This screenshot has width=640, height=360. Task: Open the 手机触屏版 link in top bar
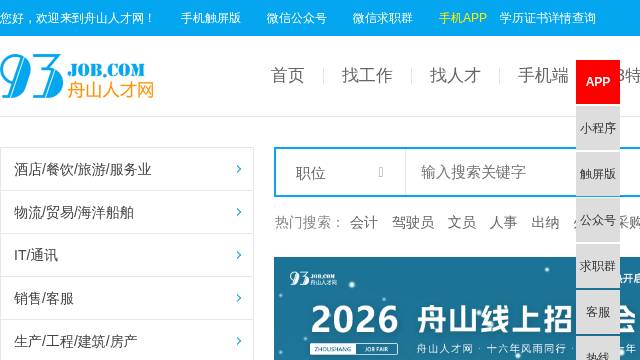(210, 18)
